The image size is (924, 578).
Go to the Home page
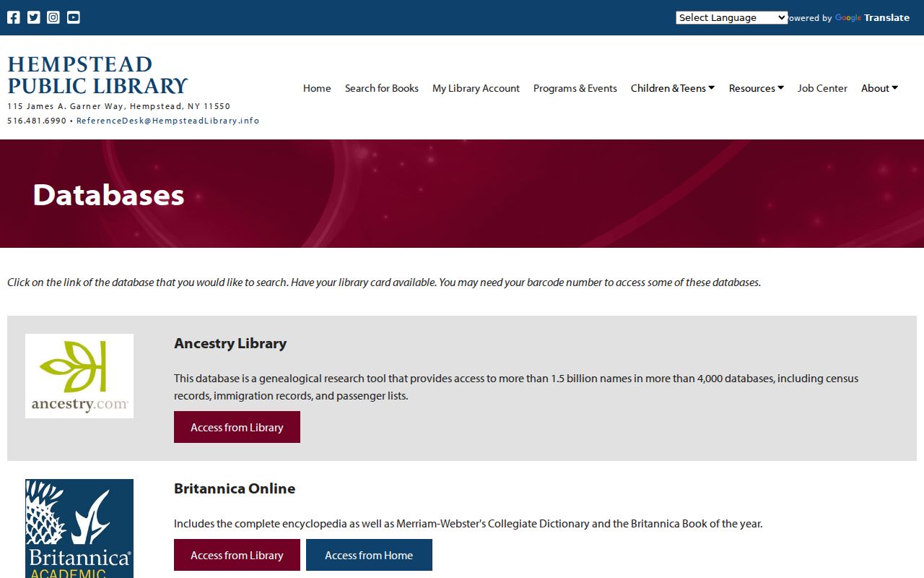tap(317, 88)
